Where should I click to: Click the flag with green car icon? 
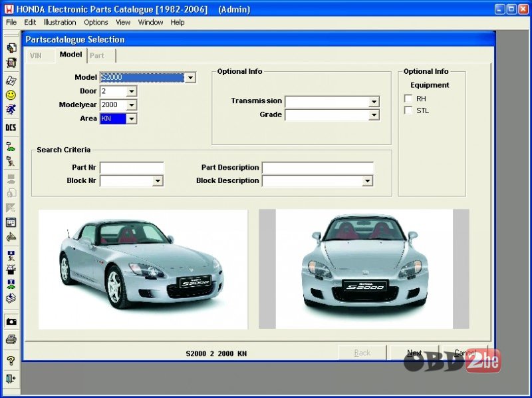pos(11,146)
